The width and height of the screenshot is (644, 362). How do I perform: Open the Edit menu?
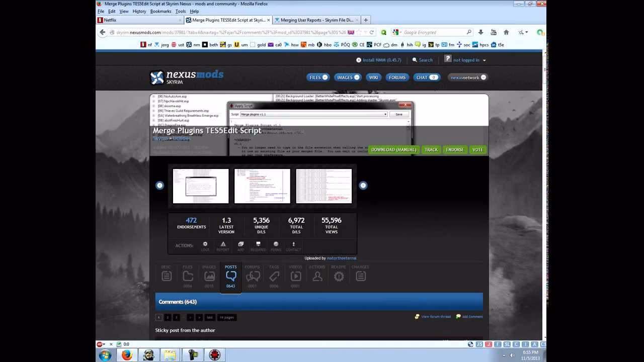112,11
